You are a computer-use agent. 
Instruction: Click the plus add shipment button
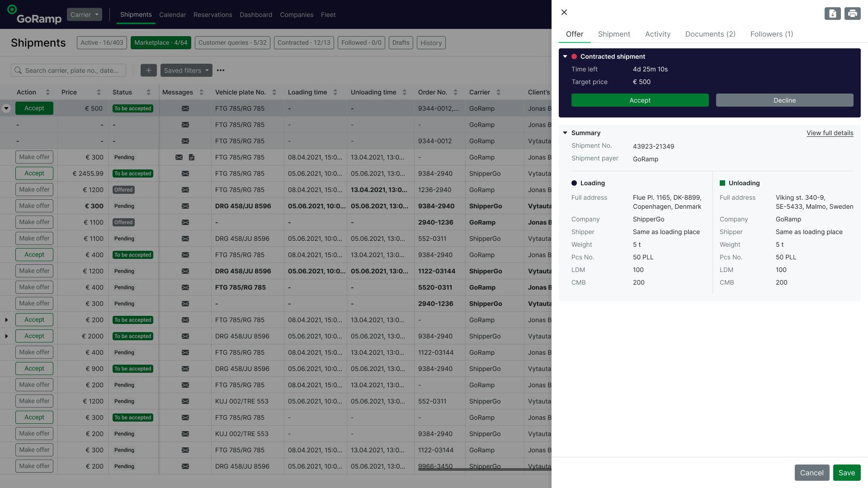[148, 70]
